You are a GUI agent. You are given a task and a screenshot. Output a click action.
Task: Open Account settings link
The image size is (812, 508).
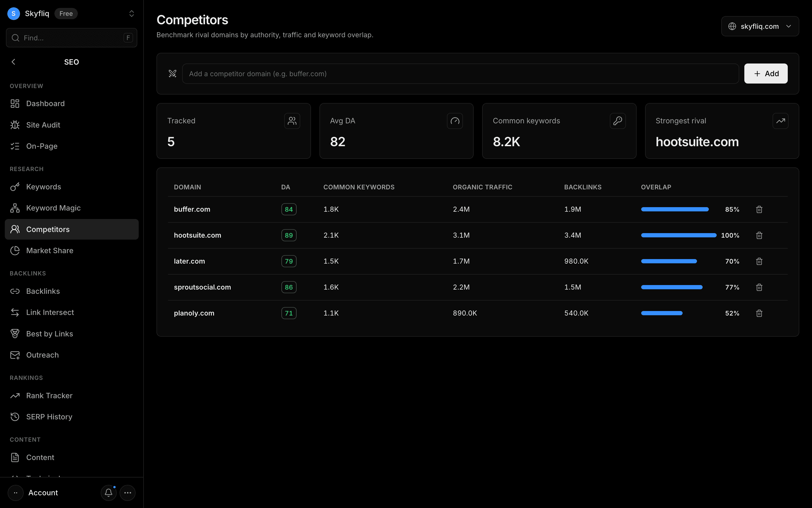click(x=43, y=492)
